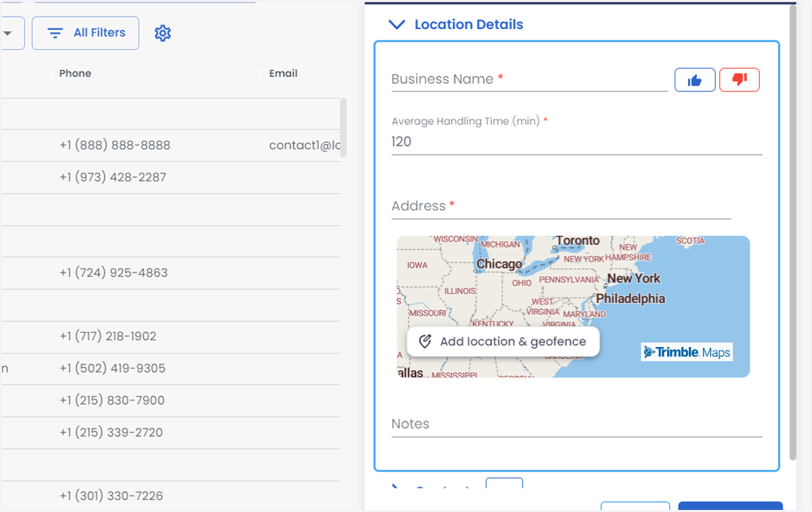Image resolution: width=812 pixels, height=512 pixels.
Task: Click Philadelphia label on map
Action: click(631, 298)
